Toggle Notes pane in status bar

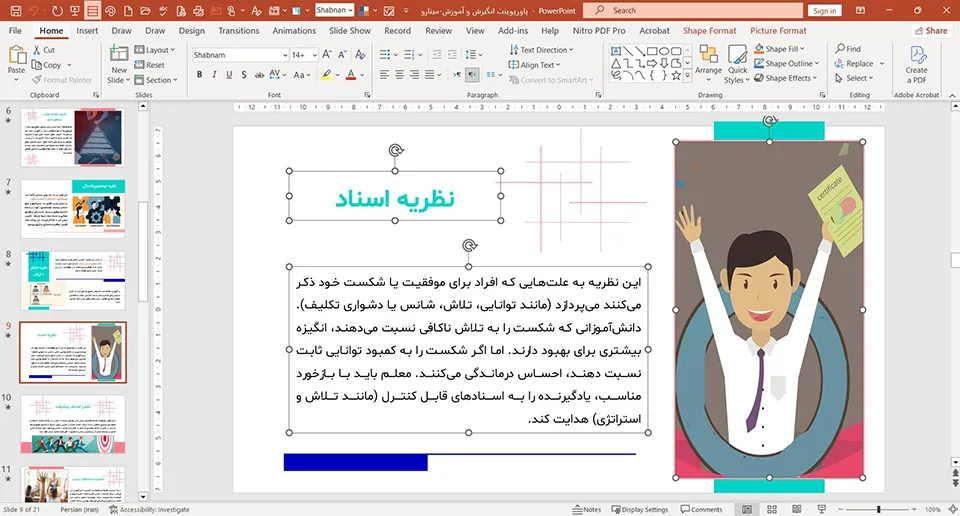click(x=587, y=509)
